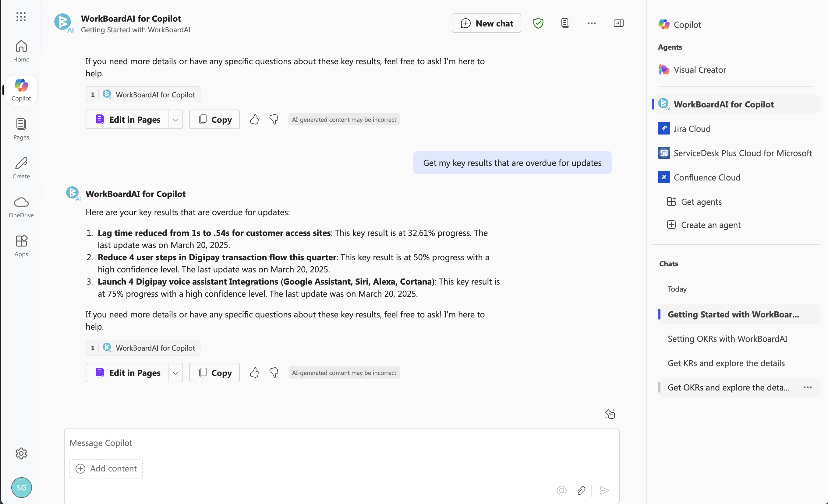
Task: Expand the upper Edit in Pages dropdown arrow
Action: point(175,119)
